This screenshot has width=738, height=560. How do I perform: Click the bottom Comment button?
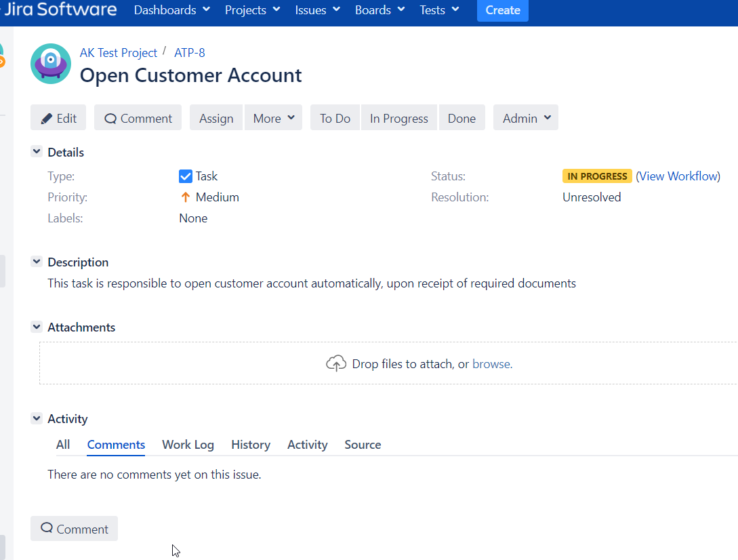tap(75, 528)
